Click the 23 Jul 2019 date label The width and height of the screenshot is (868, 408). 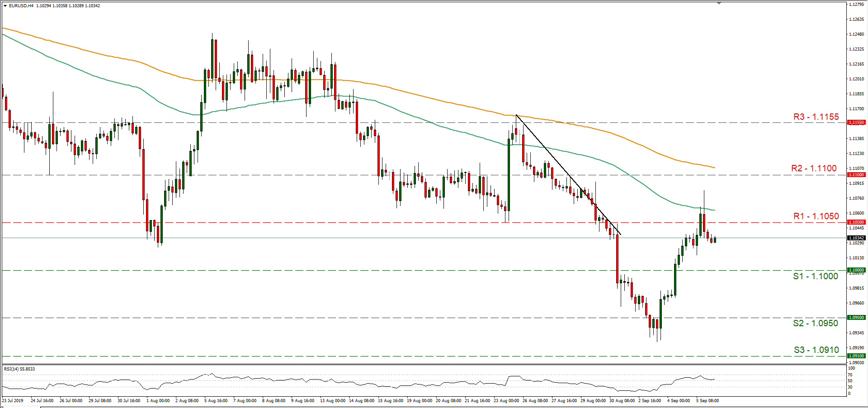[x=13, y=401]
